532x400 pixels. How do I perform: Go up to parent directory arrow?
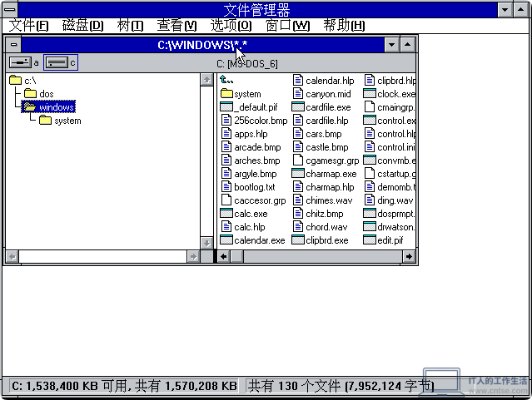point(226,80)
